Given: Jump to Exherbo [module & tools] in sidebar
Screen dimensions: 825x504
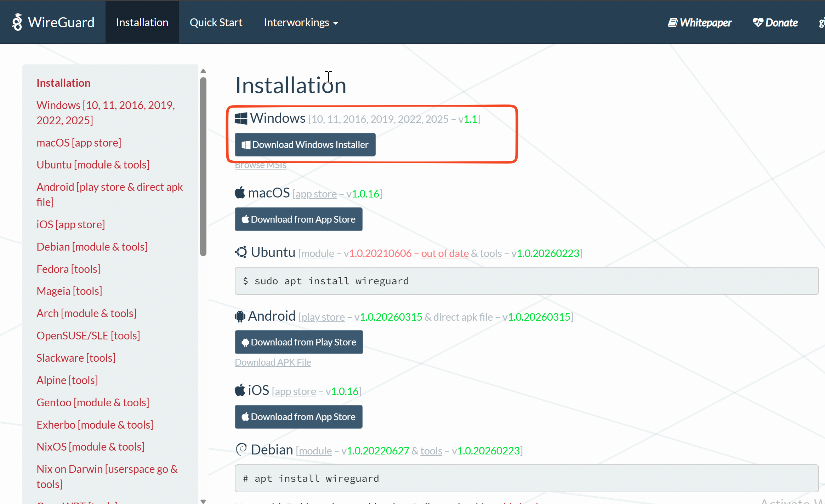Looking at the screenshot, I should click(95, 425).
